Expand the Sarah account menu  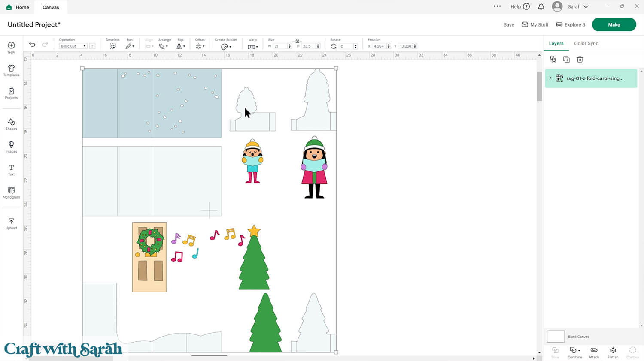577,6
